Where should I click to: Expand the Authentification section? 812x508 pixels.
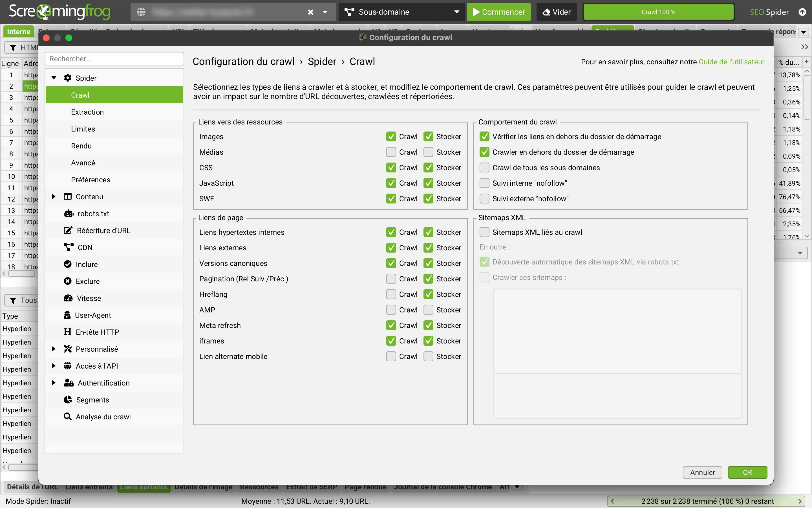click(x=54, y=383)
